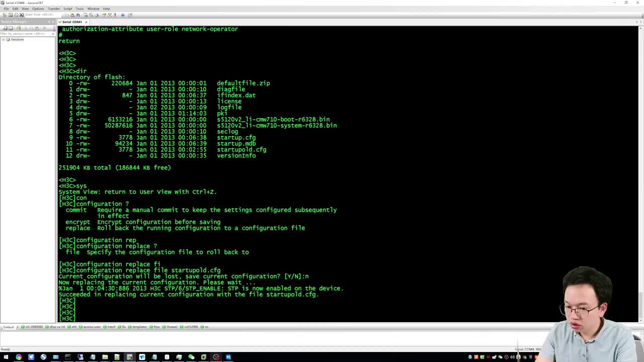Click the 'frps' button bar entry
The width and height of the screenshot is (644, 362).
click(154, 327)
